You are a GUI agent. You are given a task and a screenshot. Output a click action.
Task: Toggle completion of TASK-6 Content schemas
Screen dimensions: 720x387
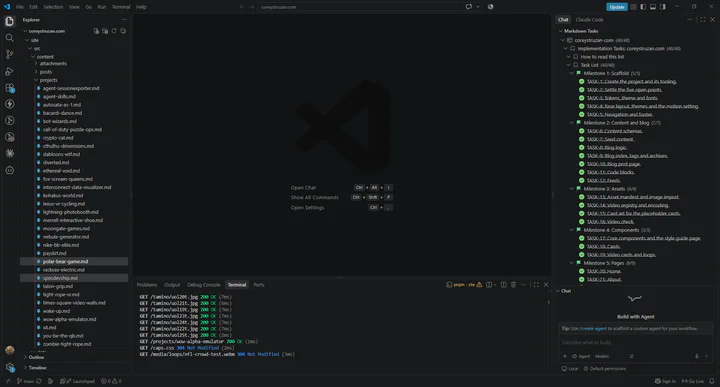(x=581, y=131)
